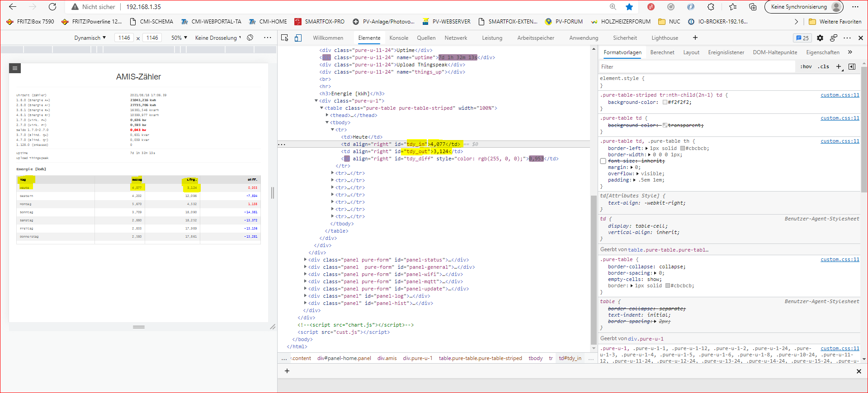Switch to Lighthouse tab

point(665,38)
